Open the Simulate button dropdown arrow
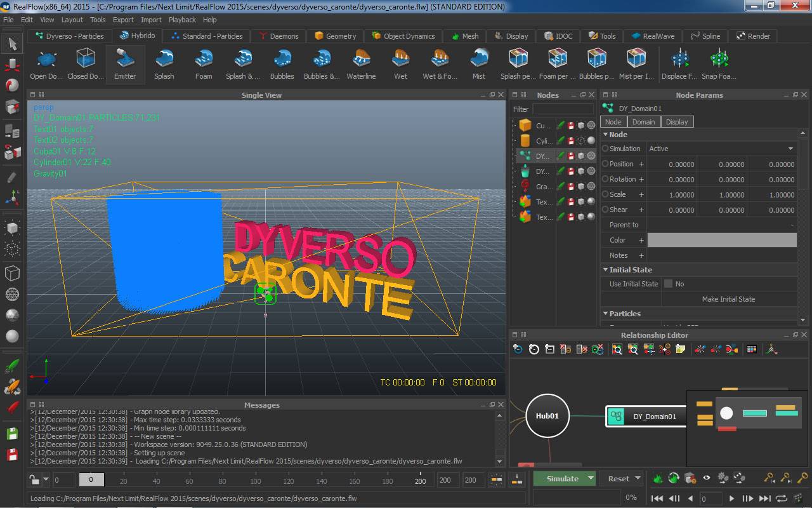 click(x=591, y=478)
